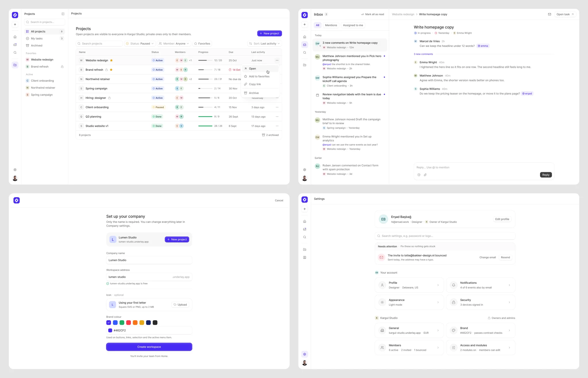This screenshot has height=378, width=588.
Task: Click the highlighted gear icon in the Settings window rail
Action: 305,354
